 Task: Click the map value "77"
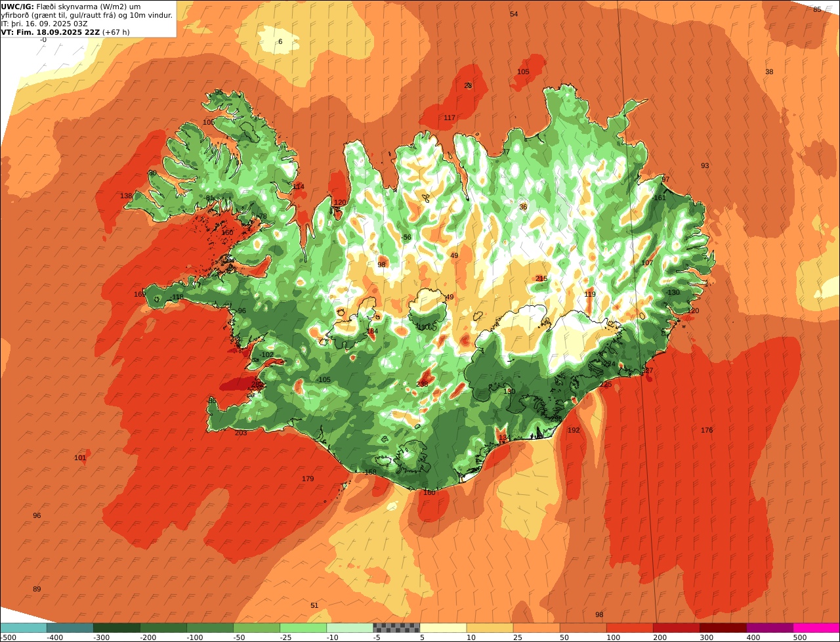coord(505,152)
